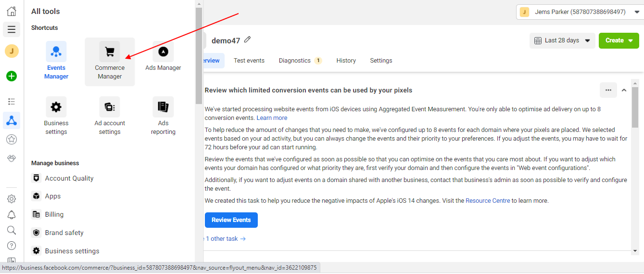Click the scroll down arrow of task text
This screenshot has height=274, width=644.
635,250
